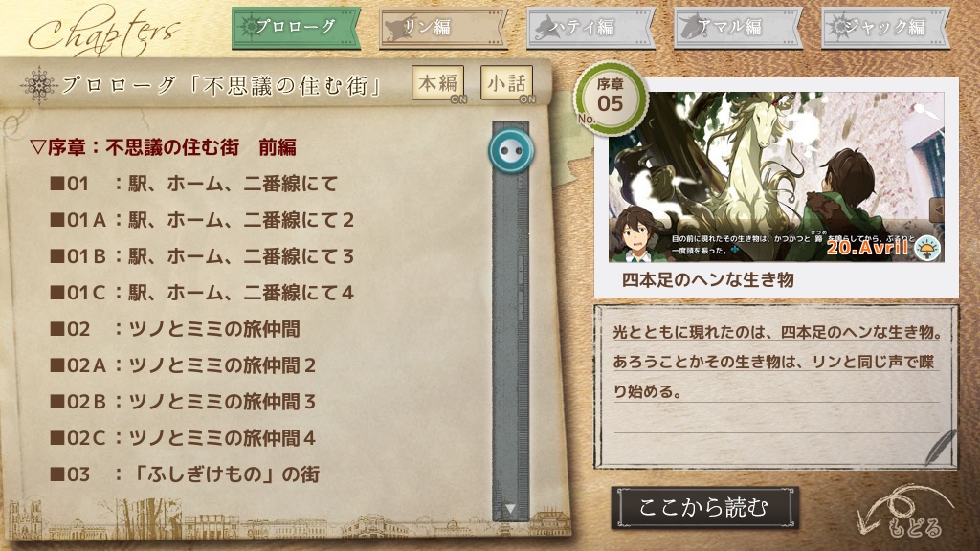The width and height of the screenshot is (980, 551).
Task: Toggle the 小話 filter ON/OFF
Action: tap(507, 84)
